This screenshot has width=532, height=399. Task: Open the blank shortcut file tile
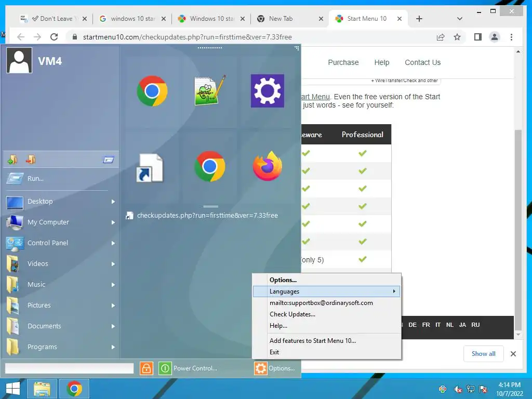[150, 168]
